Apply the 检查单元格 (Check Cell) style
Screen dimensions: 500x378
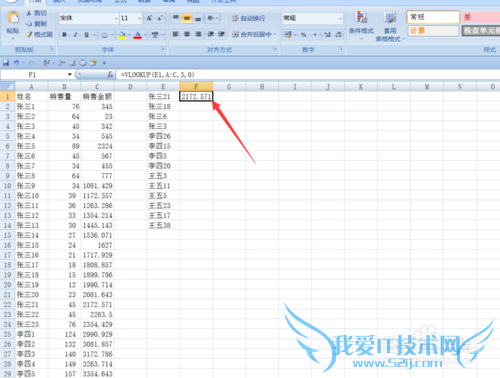[481, 31]
